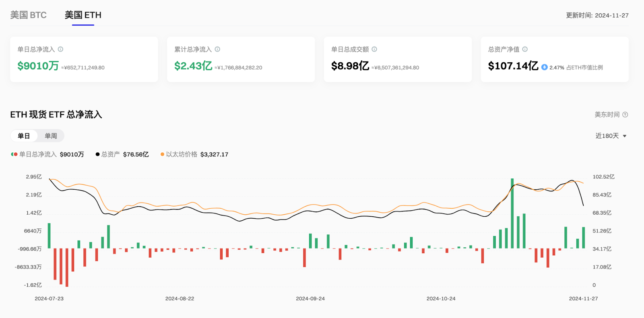
Task: Select the 单日 daily view toggle
Action: [24, 136]
